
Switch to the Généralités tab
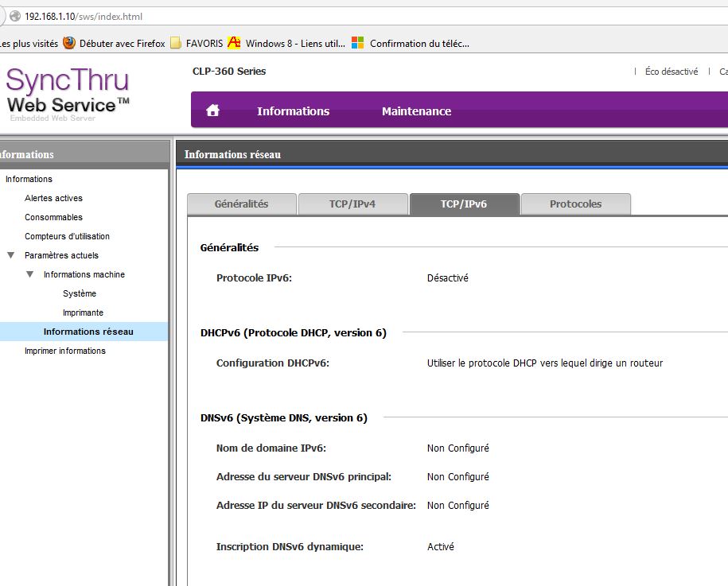click(x=241, y=204)
